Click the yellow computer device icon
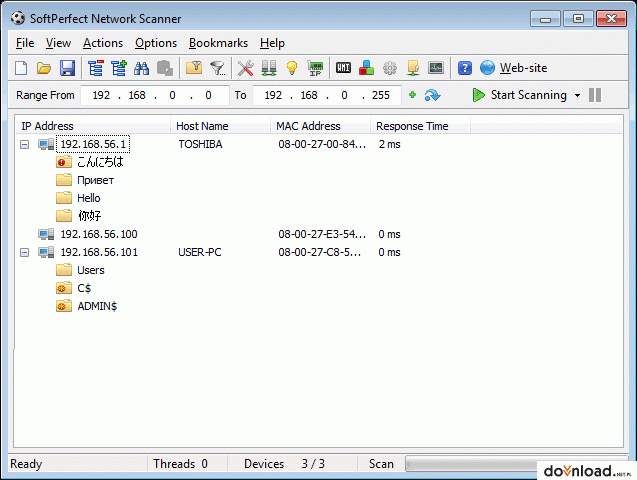Viewport: 637px width, 480px height. (x=413, y=68)
